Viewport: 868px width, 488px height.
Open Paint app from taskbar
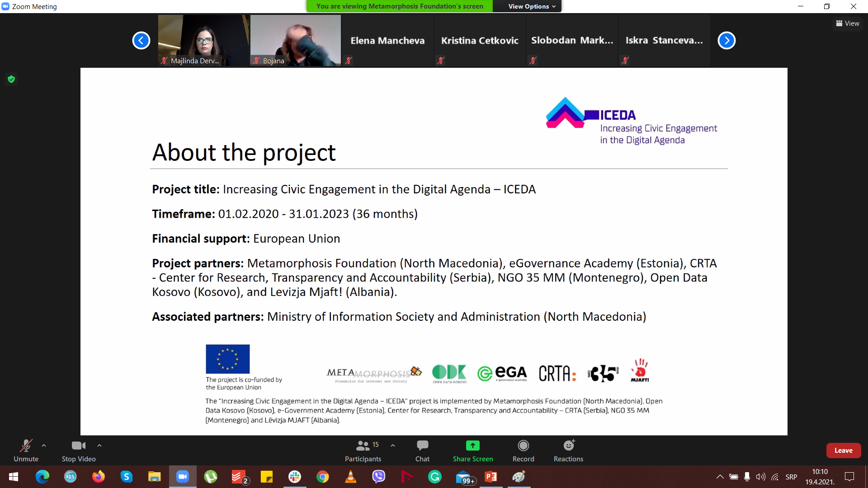519,477
